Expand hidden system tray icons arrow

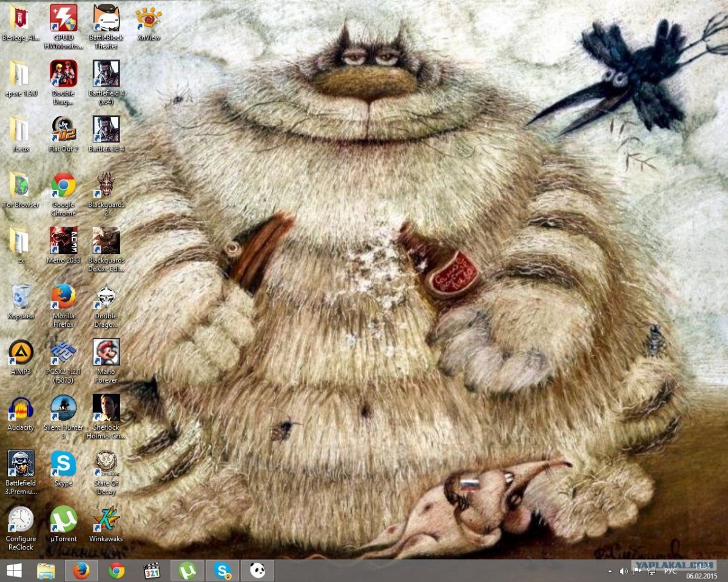click(610, 571)
